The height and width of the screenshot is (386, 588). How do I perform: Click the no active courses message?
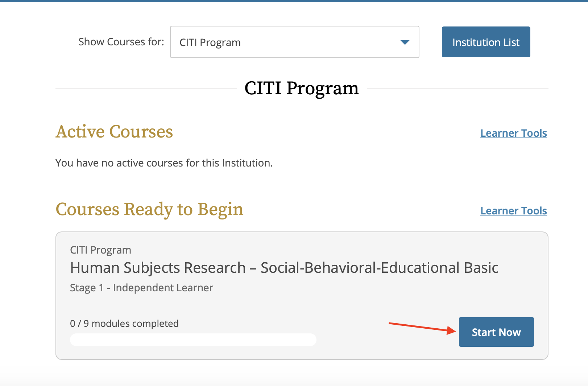pos(164,163)
